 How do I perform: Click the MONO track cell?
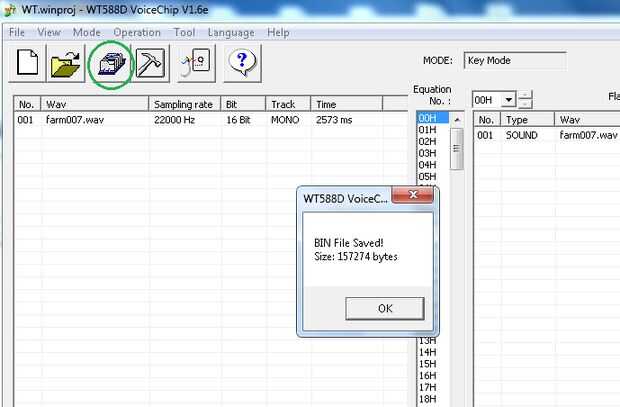(285, 119)
